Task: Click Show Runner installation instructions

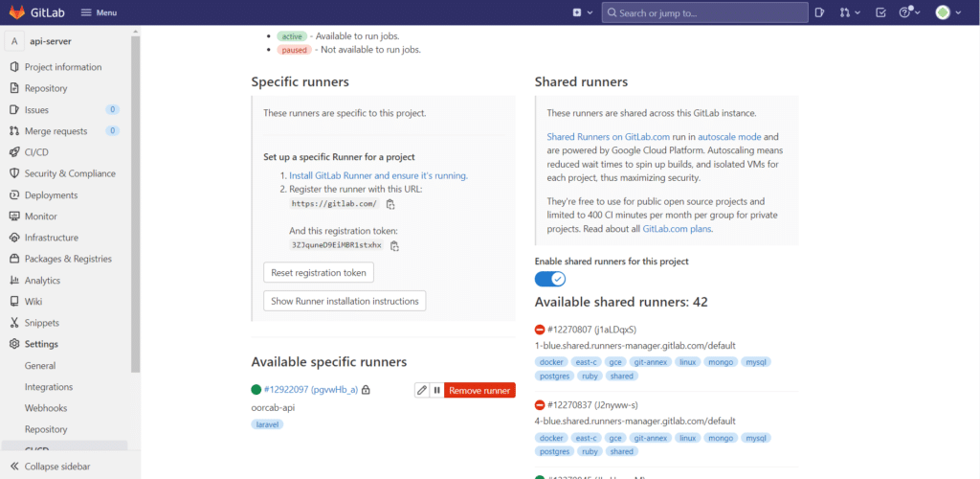Action: [x=345, y=301]
